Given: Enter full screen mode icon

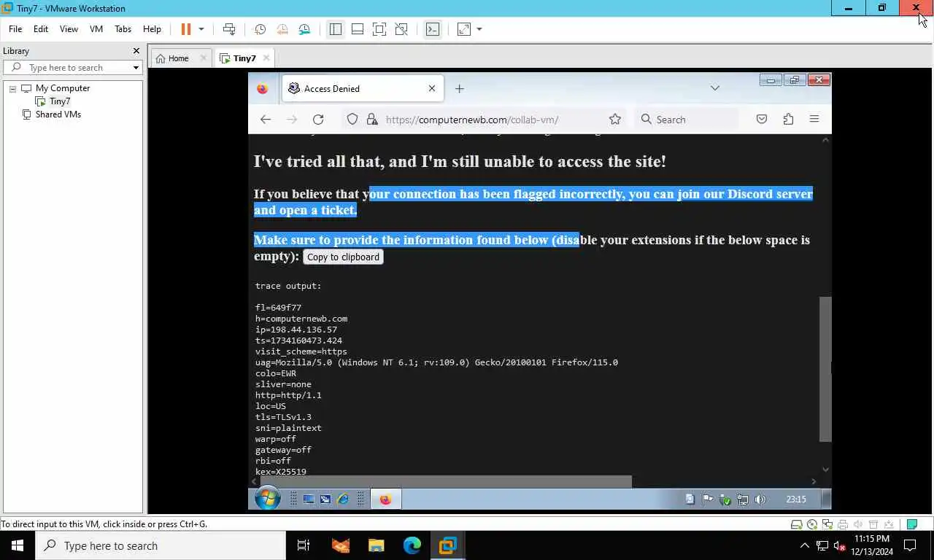Looking at the screenshot, I should [379, 29].
